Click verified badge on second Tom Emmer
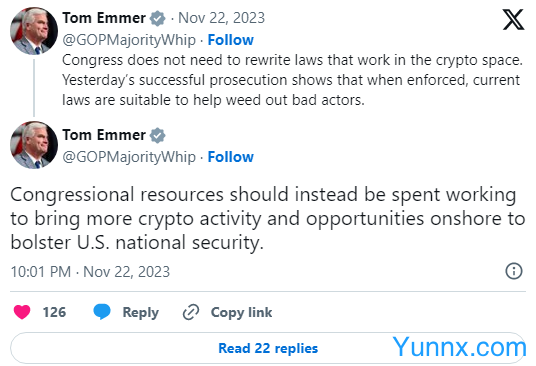The width and height of the screenshot is (536, 366). (158, 135)
